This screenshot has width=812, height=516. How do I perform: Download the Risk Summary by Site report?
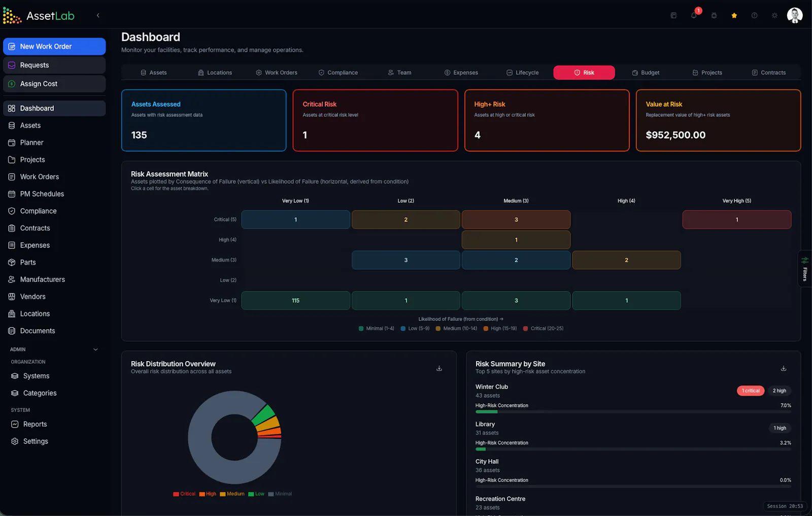point(784,368)
